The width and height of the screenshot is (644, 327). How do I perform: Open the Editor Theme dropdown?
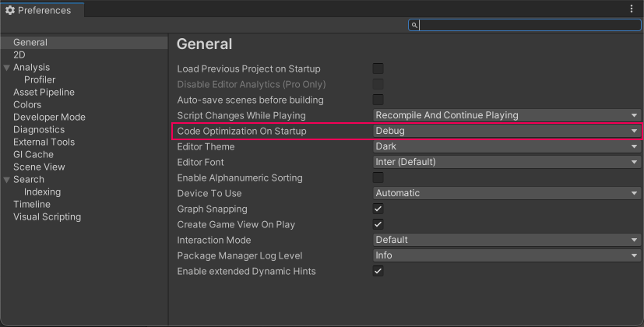coord(506,146)
